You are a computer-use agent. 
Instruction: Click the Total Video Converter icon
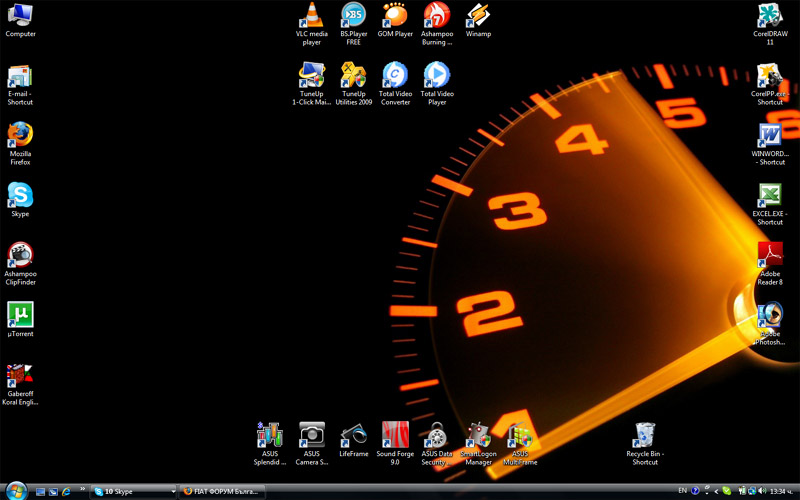[x=395, y=76]
